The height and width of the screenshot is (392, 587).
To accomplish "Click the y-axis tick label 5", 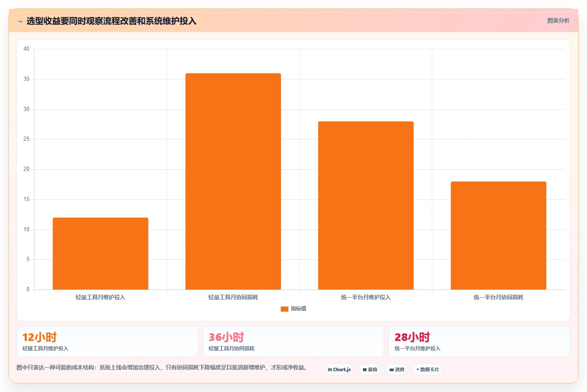I will [x=28, y=259].
